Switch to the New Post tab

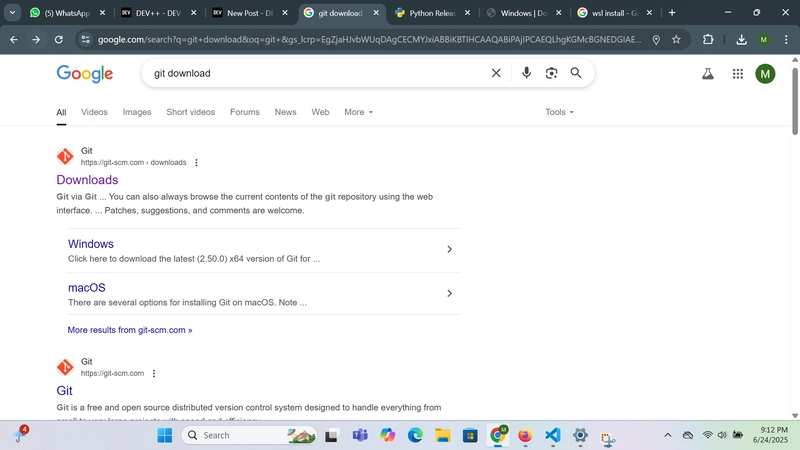pyautogui.click(x=250, y=13)
